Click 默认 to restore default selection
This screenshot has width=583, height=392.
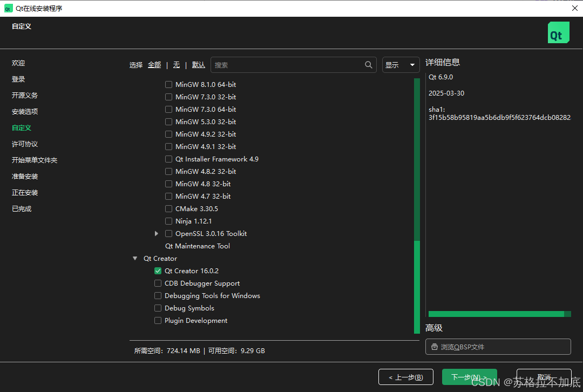[x=198, y=65]
